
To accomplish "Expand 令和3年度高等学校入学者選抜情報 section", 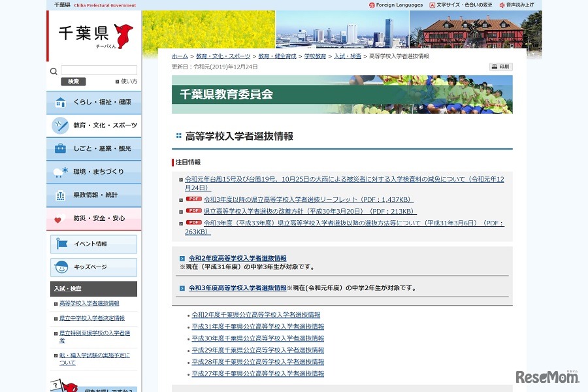I will coord(237,287).
